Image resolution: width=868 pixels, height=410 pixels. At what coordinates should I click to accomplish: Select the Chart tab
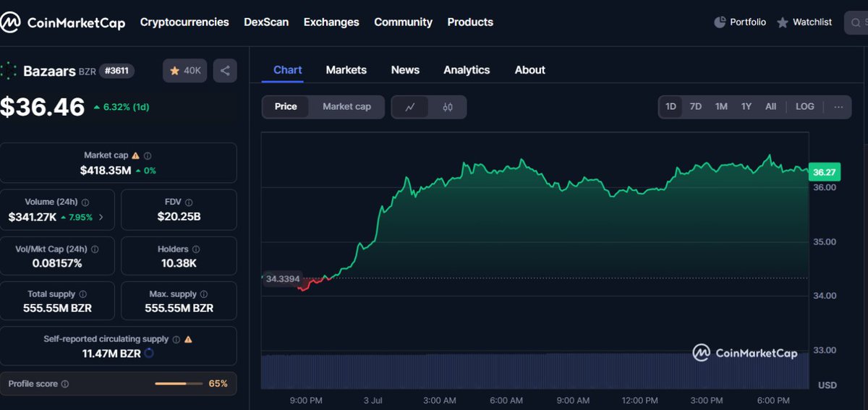click(x=288, y=70)
